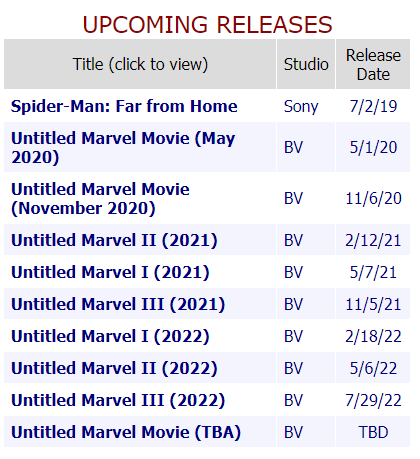The width and height of the screenshot is (420, 459).
Task: Click the Studio column header
Action: point(306,64)
